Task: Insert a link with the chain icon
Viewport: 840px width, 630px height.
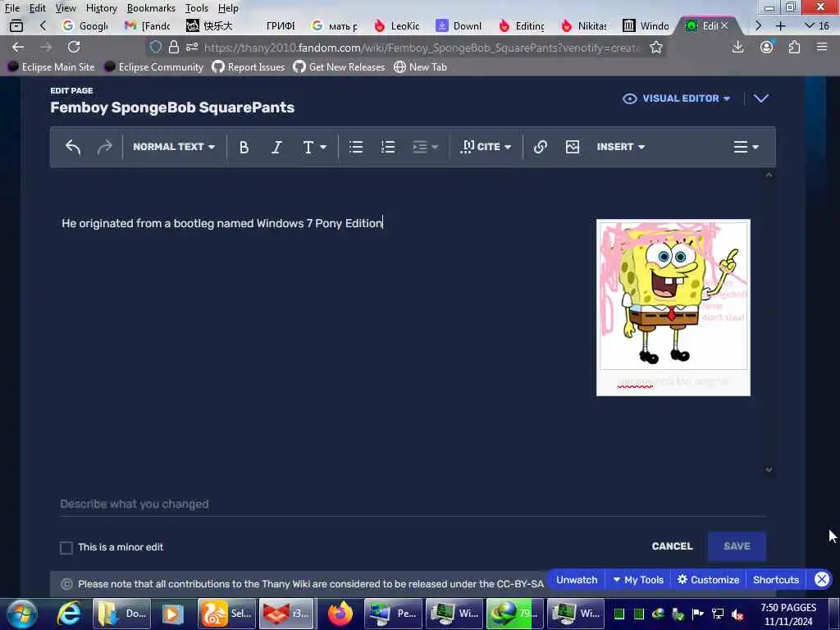Action: tap(540, 147)
